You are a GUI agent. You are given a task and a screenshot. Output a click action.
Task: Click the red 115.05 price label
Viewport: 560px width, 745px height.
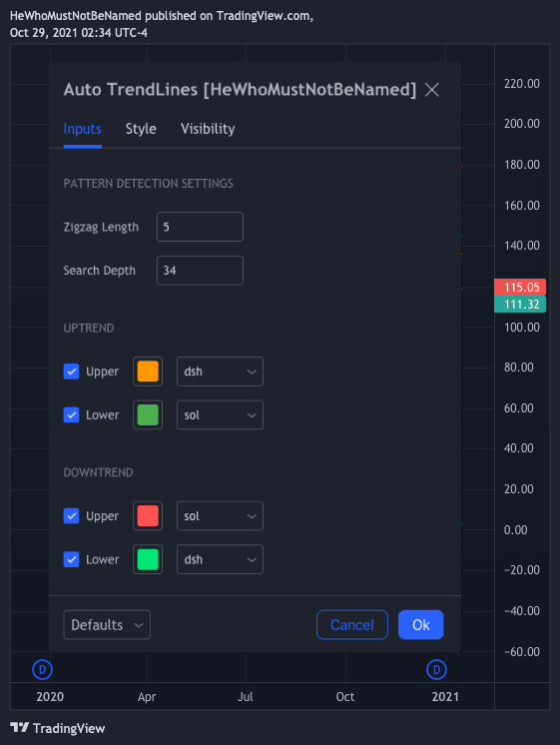point(520,288)
